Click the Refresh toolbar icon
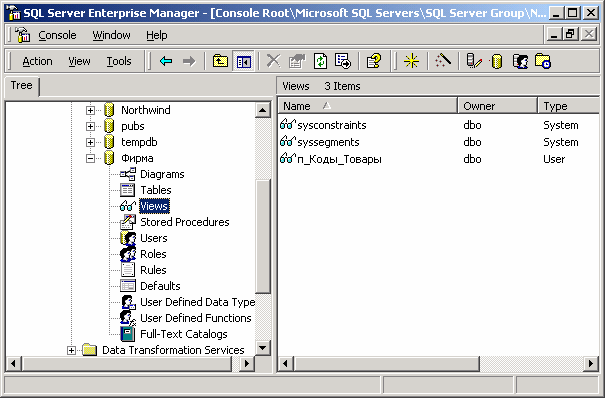 click(x=320, y=61)
